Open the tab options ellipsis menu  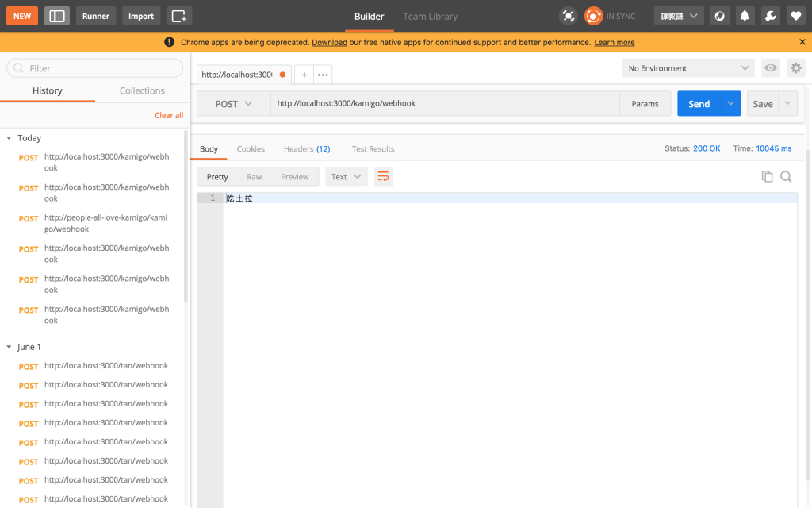tap(323, 75)
